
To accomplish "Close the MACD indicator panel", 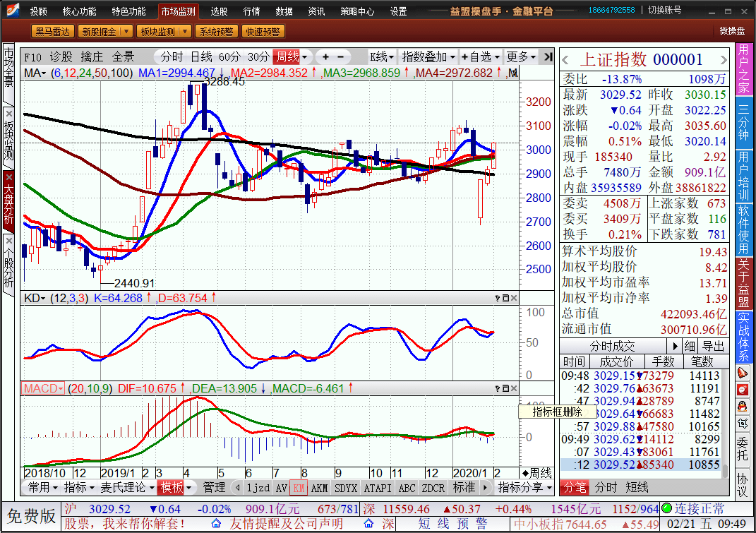I will 514,388.
